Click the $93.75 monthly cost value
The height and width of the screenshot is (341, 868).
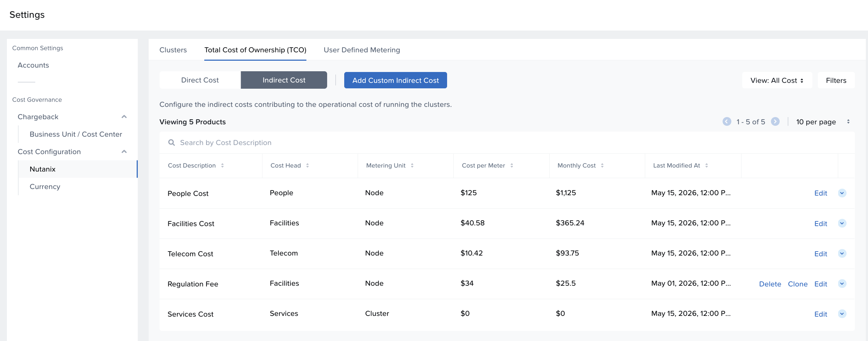click(567, 253)
